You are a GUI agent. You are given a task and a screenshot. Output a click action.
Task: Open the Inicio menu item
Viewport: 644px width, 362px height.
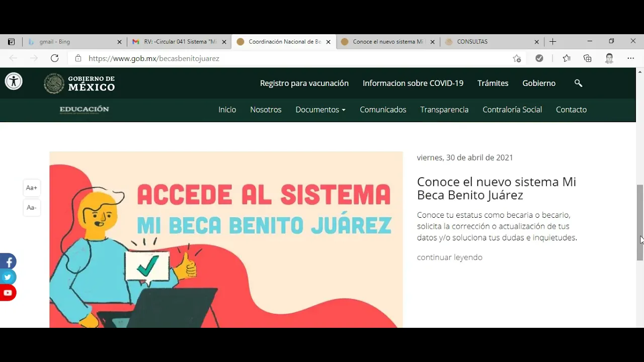pyautogui.click(x=227, y=110)
